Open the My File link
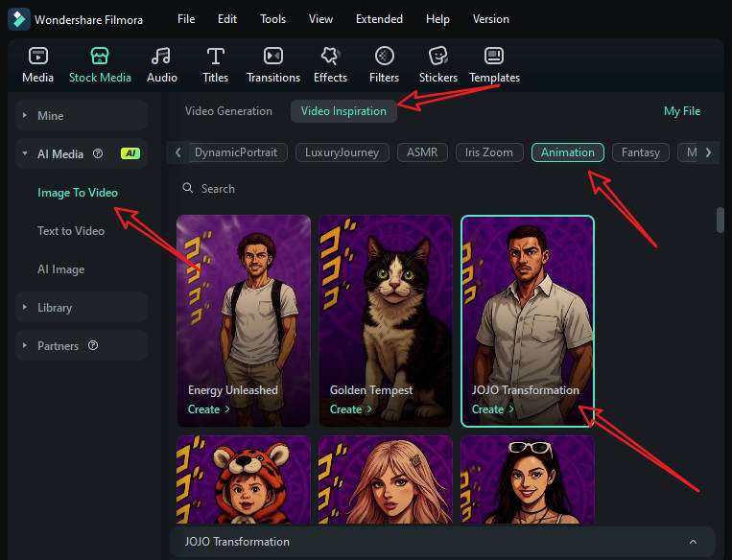 coord(681,111)
